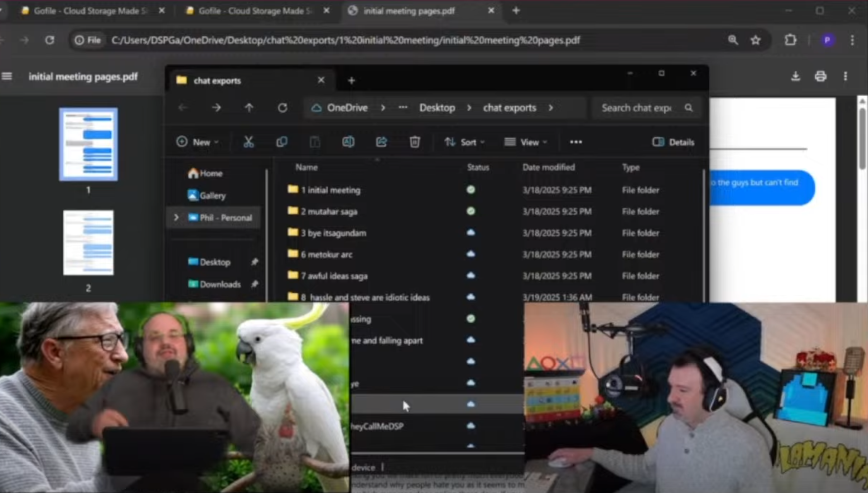Close the chat exports Explorer tab
This screenshot has height=493, width=868.
(x=321, y=80)
